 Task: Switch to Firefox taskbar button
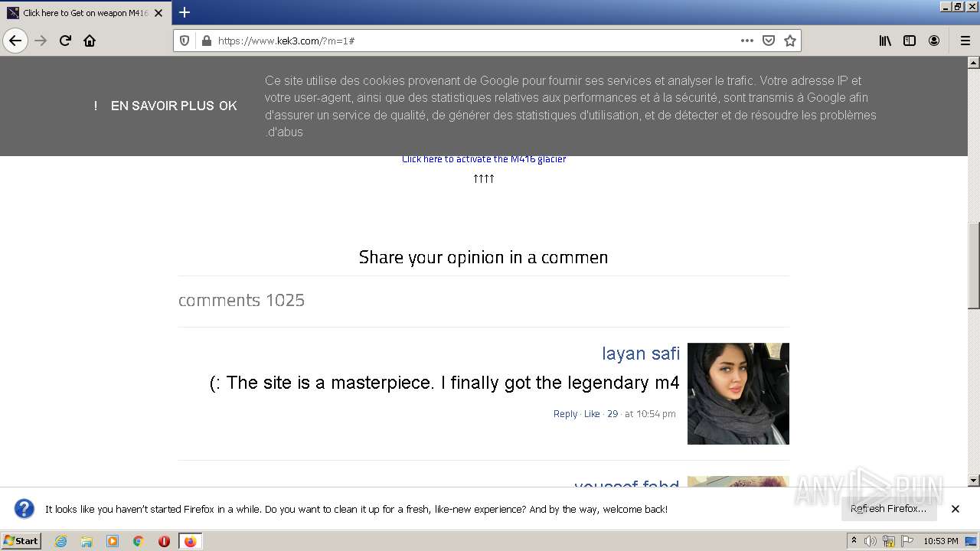(190, 541)
